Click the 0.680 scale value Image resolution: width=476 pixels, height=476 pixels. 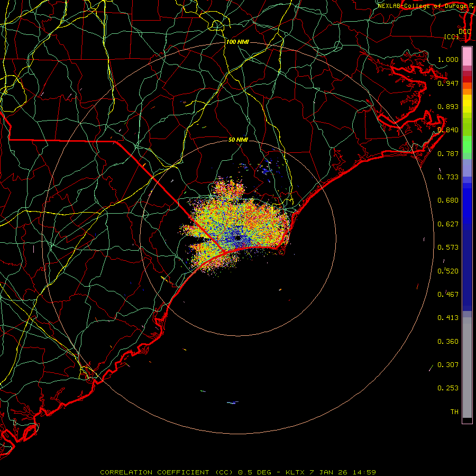click(x=448, y=200)
